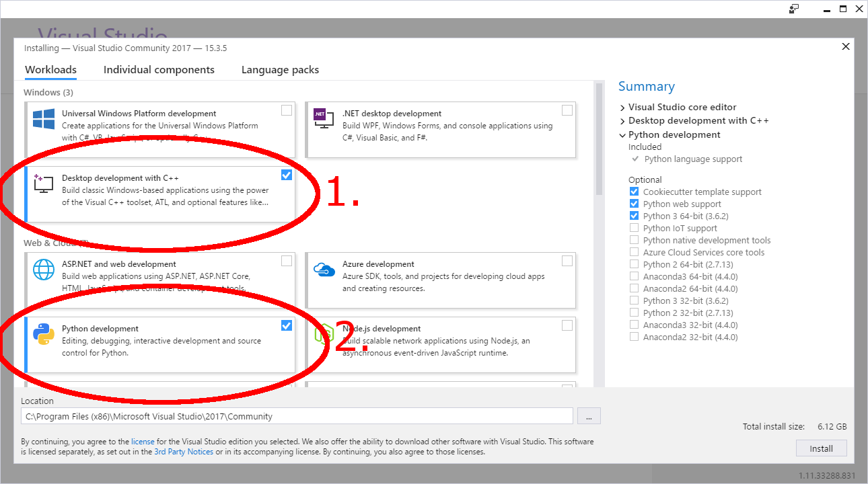
Task: Expand Visual Studio core editor summary
Action: point(622,108)
